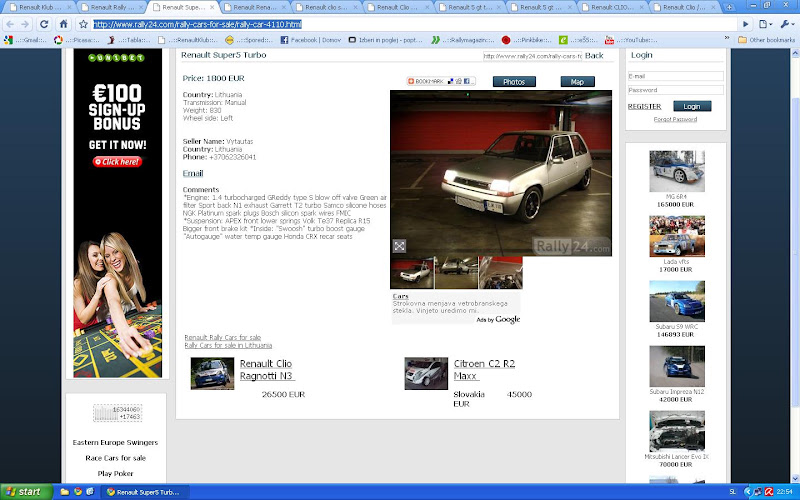Open the RenaultKlub bookmark
Viewport: 800px width, 500px height.
[x=188, y=40]
